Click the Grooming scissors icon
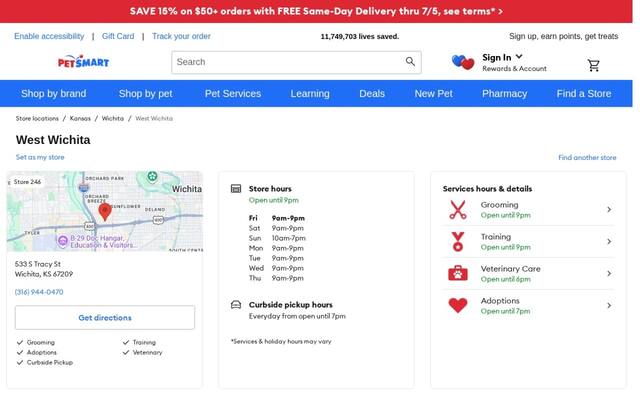 pos(458,209)
